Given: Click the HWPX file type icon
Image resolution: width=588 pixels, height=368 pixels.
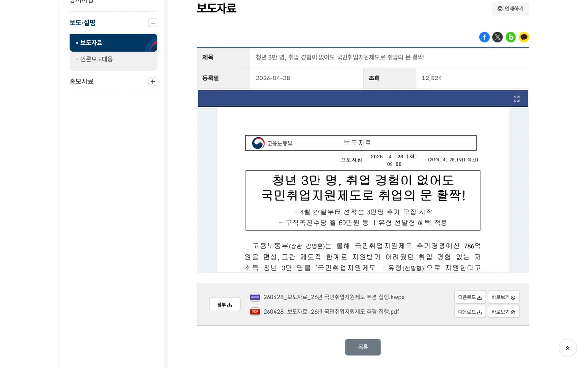Looking at the screenshot, I should pyautogui.click(x=255, y=297).
